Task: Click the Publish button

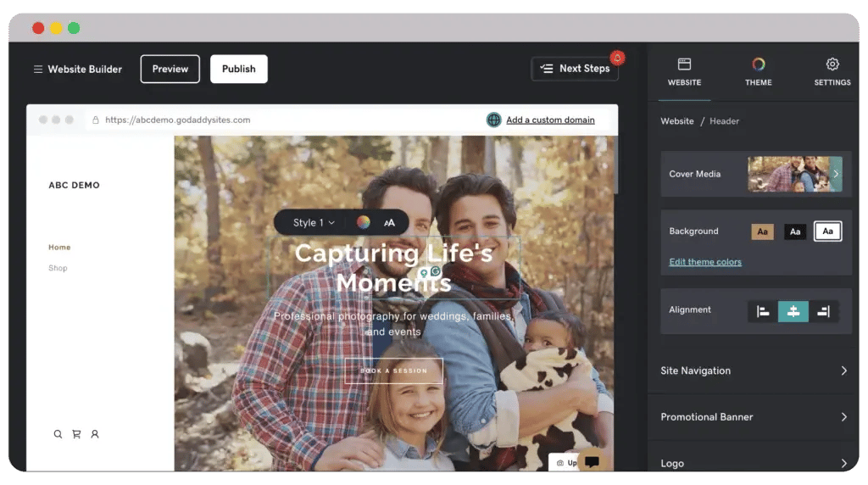Action: tap(238, 70)
